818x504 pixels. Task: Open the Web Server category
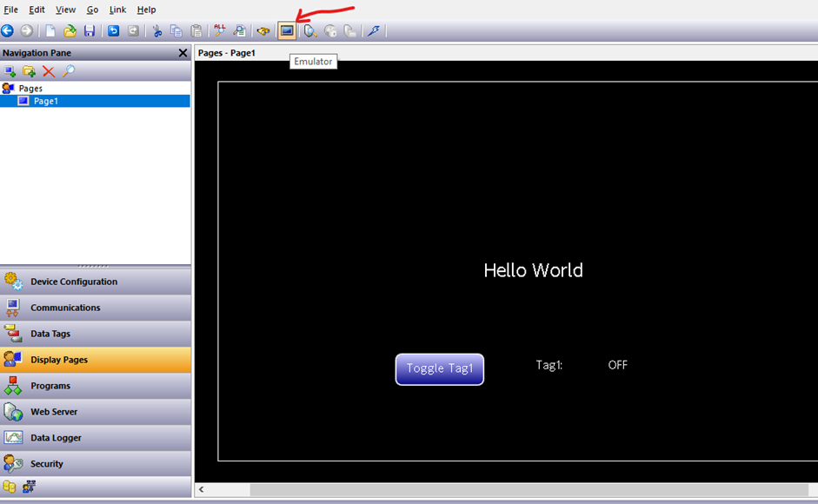pos(96,412)
